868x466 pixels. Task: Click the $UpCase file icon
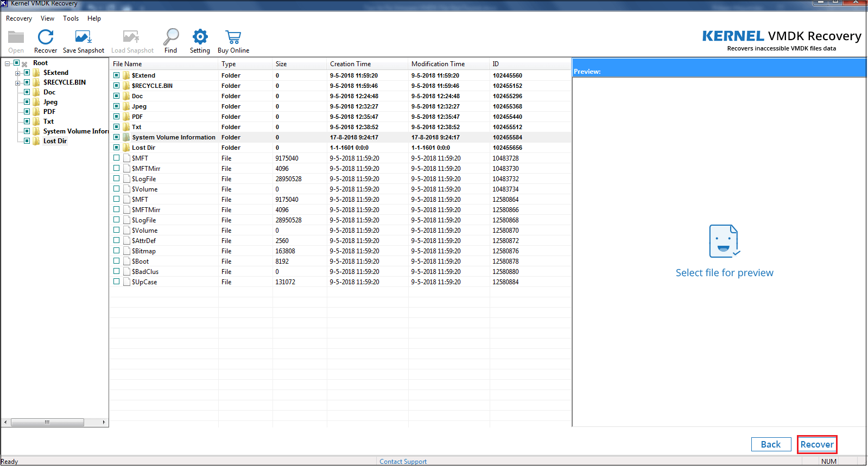tap(126, 282)
